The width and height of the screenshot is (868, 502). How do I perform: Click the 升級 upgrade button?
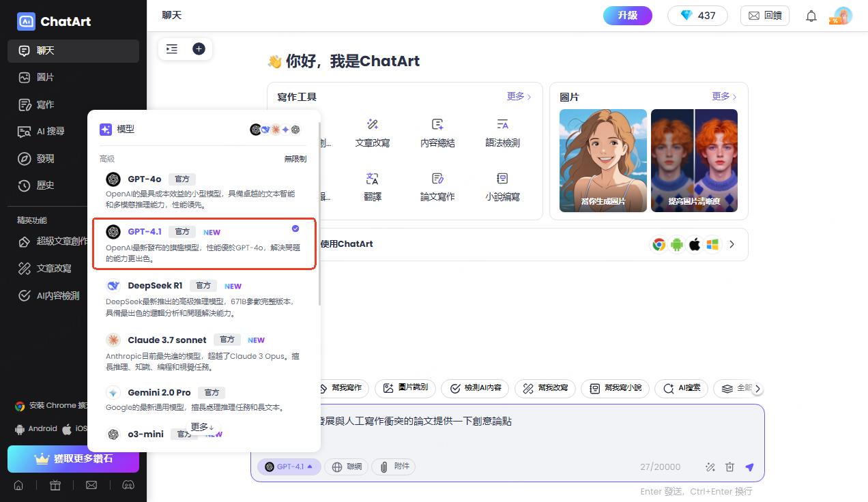coord(628,15)
